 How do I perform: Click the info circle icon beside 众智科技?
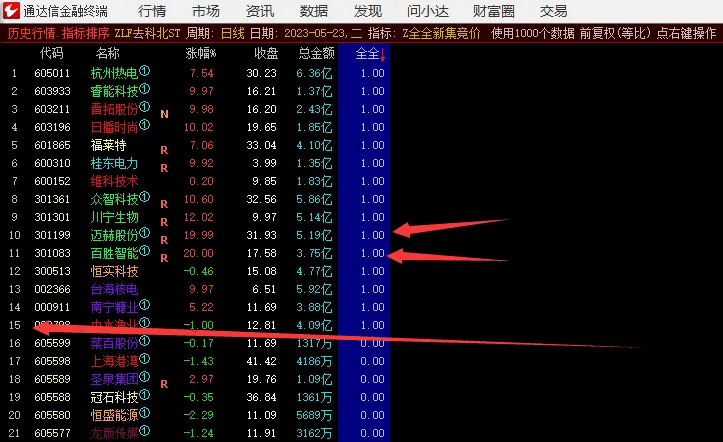(x=145, y=197)
